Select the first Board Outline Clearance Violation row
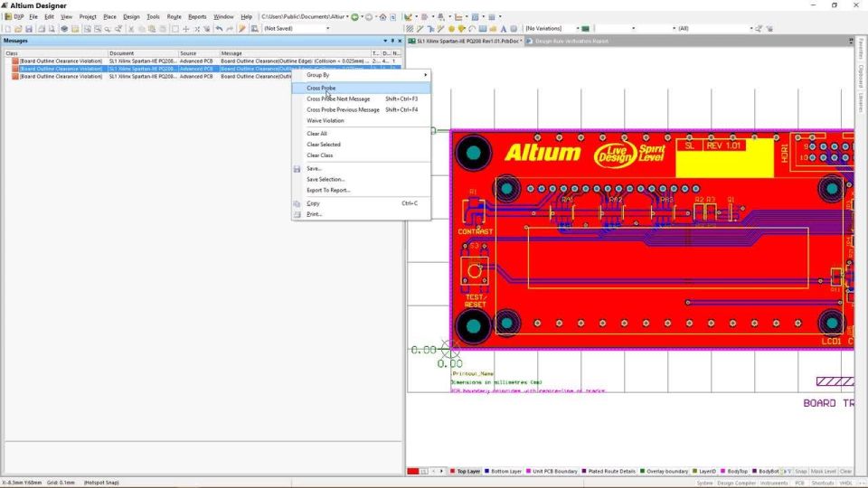 tap(202, 61)
